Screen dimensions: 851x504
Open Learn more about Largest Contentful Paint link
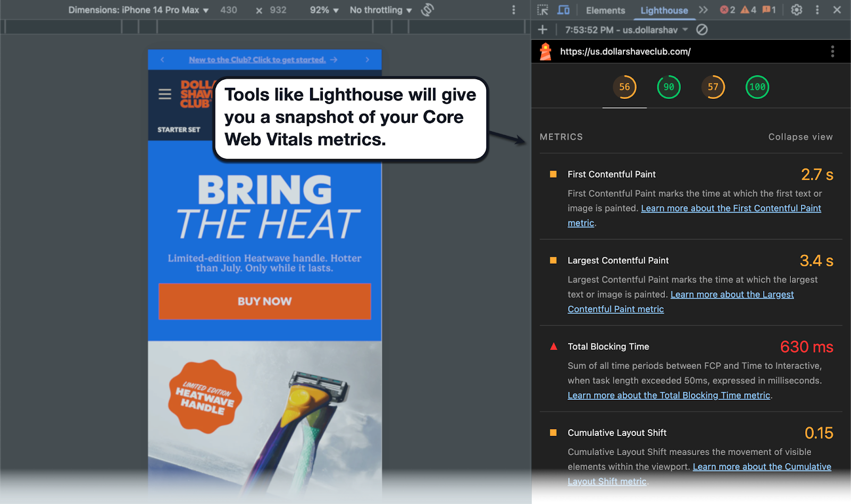732,295
